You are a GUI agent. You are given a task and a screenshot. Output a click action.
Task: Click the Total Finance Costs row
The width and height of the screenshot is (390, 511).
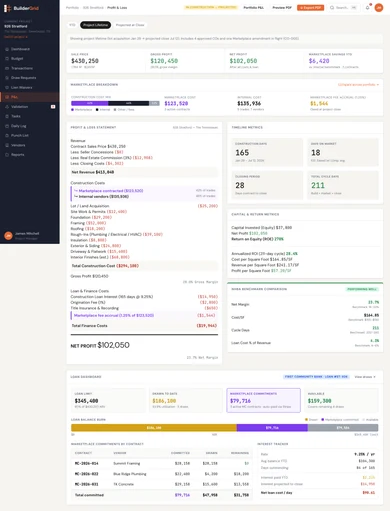pos(144,326)
